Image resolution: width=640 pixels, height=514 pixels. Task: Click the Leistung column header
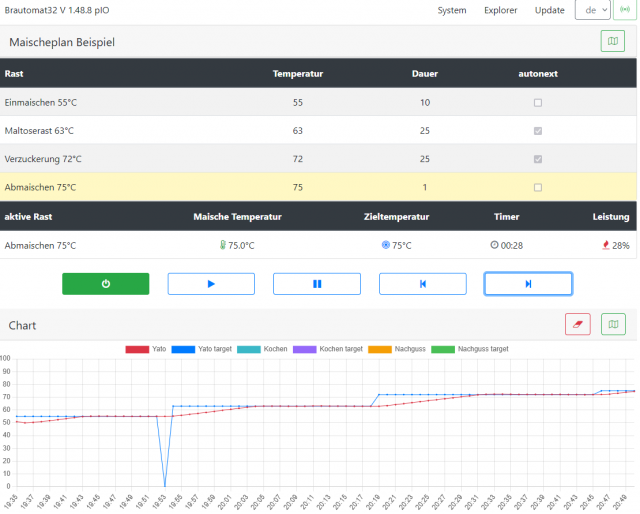(x=611, y=217)
